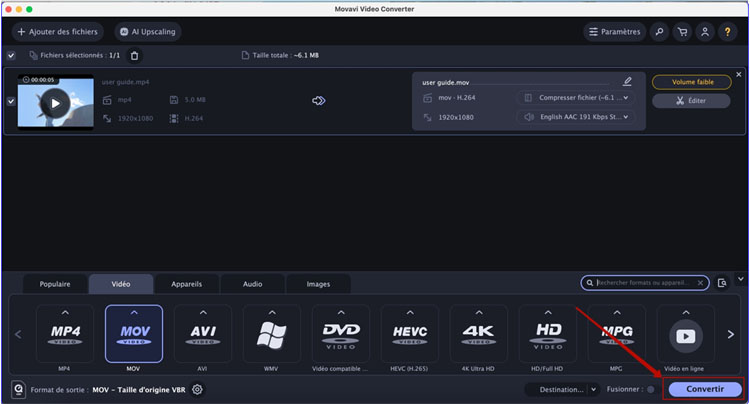
Task: Rename output file with pencil icon
Action: coord(627,81)
